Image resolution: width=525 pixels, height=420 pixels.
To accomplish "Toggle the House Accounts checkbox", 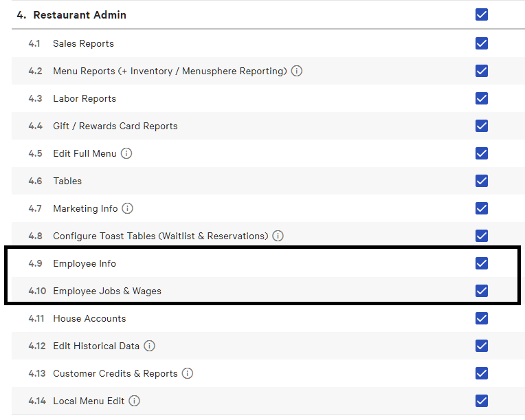I will (x=482, y=318).
